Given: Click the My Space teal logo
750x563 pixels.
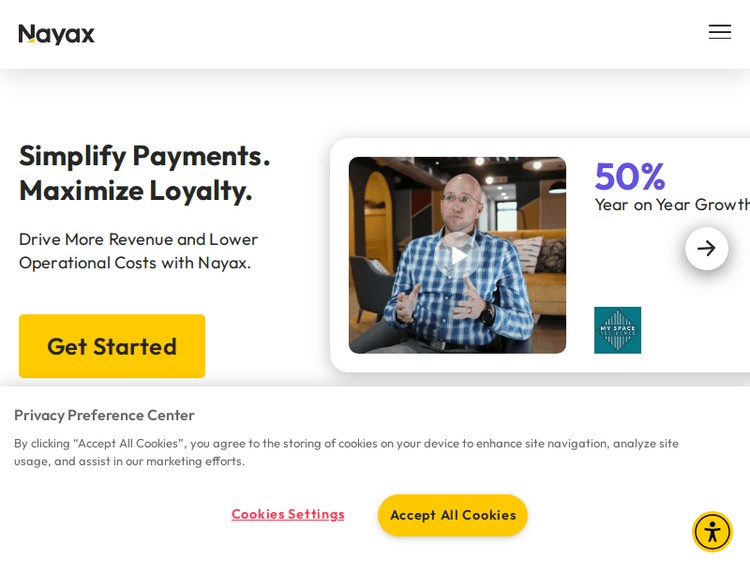Looking at the screenshot, I should (x=617, y=330).
